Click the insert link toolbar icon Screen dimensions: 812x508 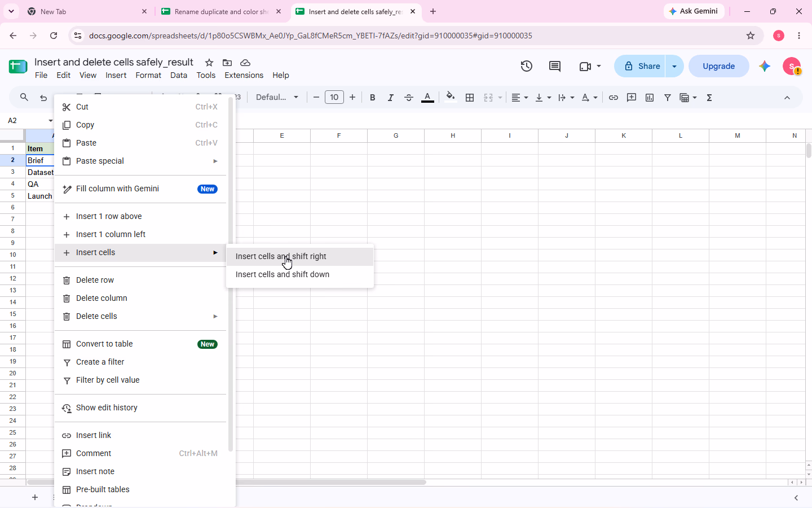click(x=614, y=98)
